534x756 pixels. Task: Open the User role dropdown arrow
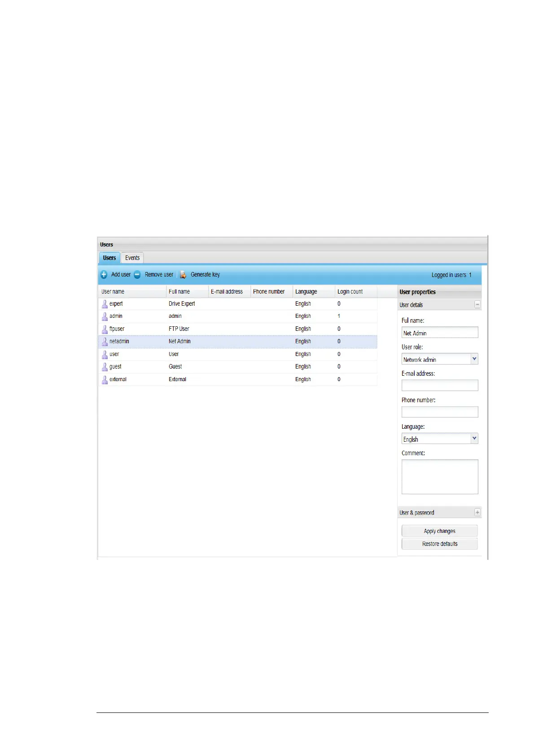[x=474, y=359]
